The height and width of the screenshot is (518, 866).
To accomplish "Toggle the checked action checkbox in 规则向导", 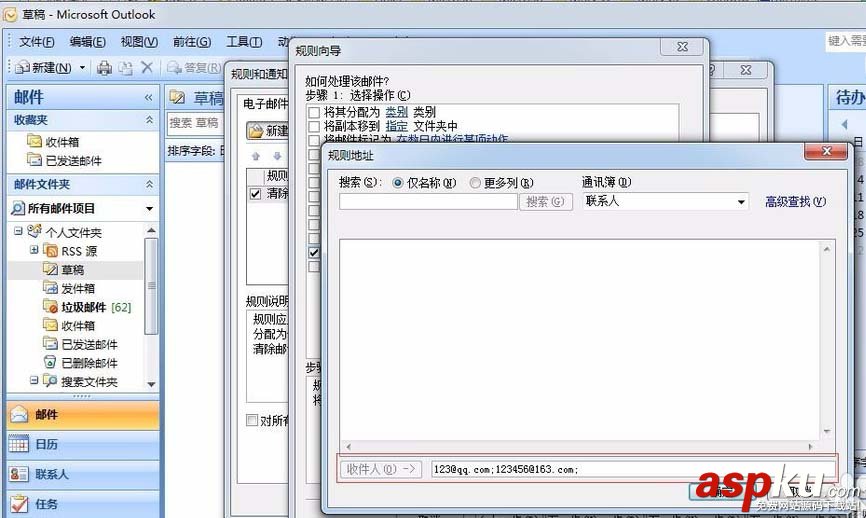I will pyautogui.click(x=314, y=253).
